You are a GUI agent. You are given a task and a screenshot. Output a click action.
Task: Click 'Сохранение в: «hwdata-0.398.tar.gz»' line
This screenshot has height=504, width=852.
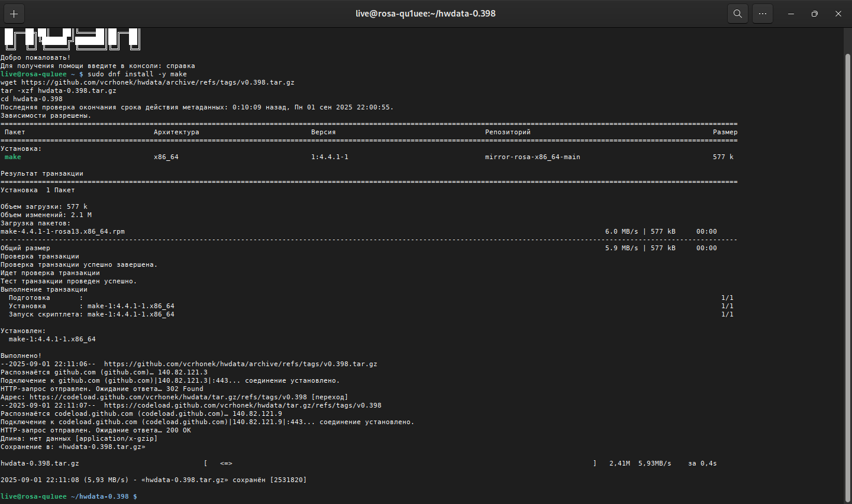click(73, 447)
